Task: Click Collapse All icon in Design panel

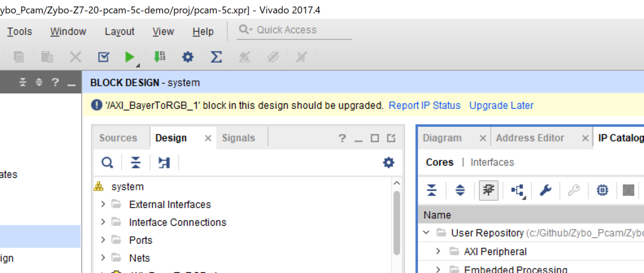Action: (x=136, y=163)
